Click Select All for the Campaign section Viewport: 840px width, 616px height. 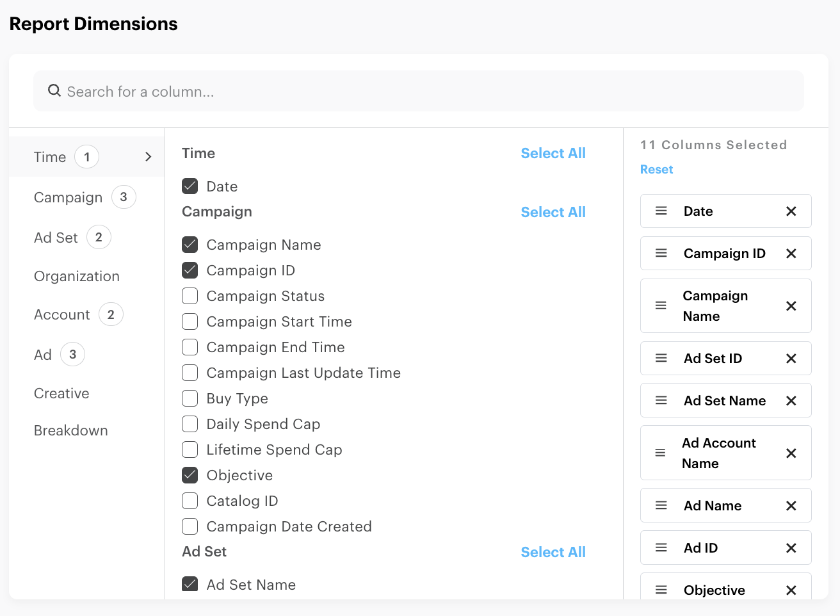[553, 212]
